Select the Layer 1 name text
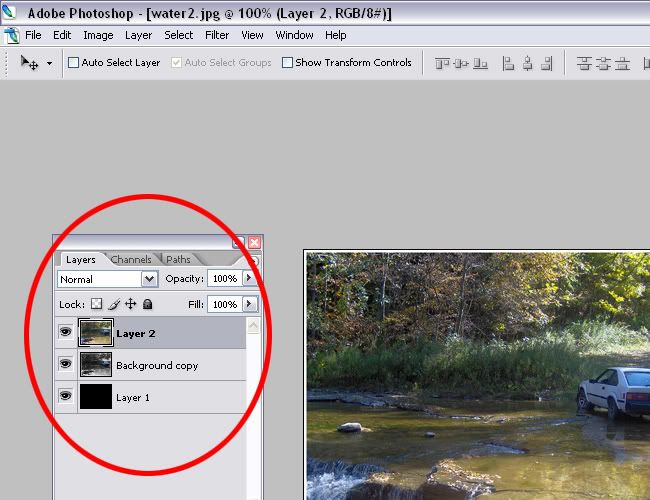This screenshot has height=500, width=650. (133, 398)
